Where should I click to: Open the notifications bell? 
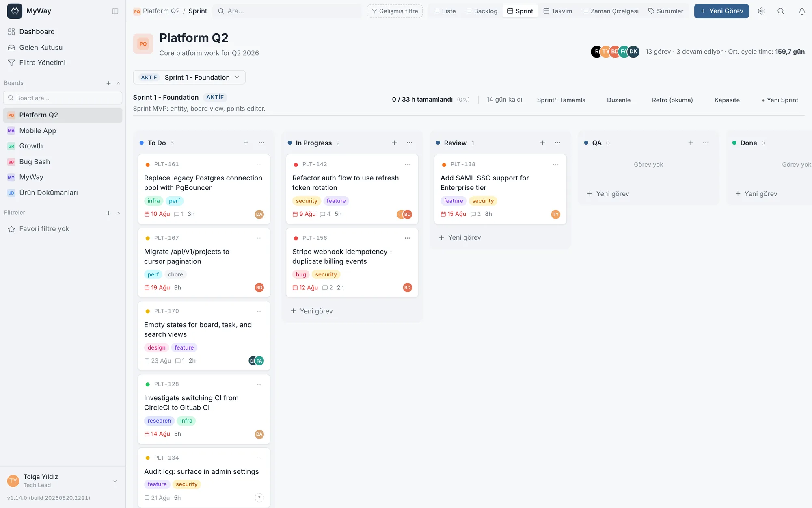point(802,11)
